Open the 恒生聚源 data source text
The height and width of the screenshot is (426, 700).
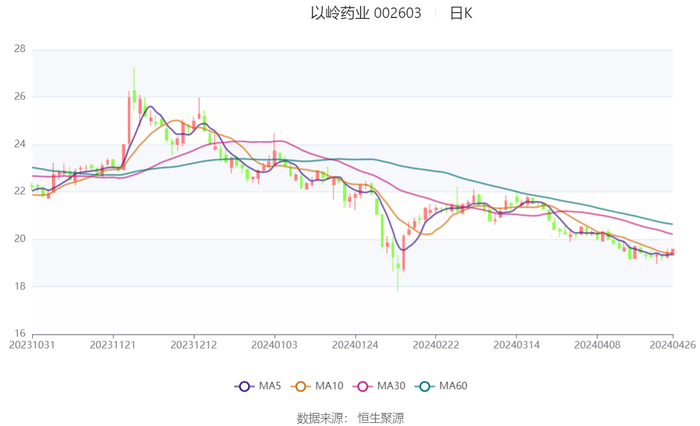381,417
